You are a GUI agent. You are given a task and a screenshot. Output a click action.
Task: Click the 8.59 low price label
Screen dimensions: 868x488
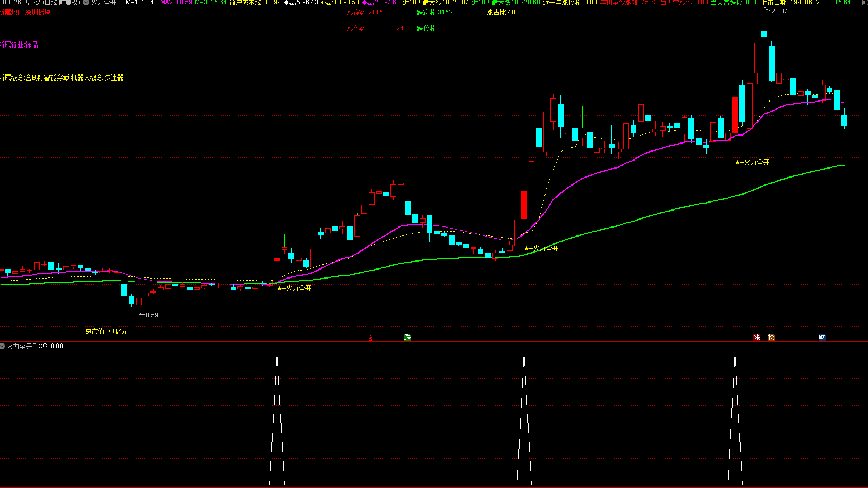[x=152, y=315]
